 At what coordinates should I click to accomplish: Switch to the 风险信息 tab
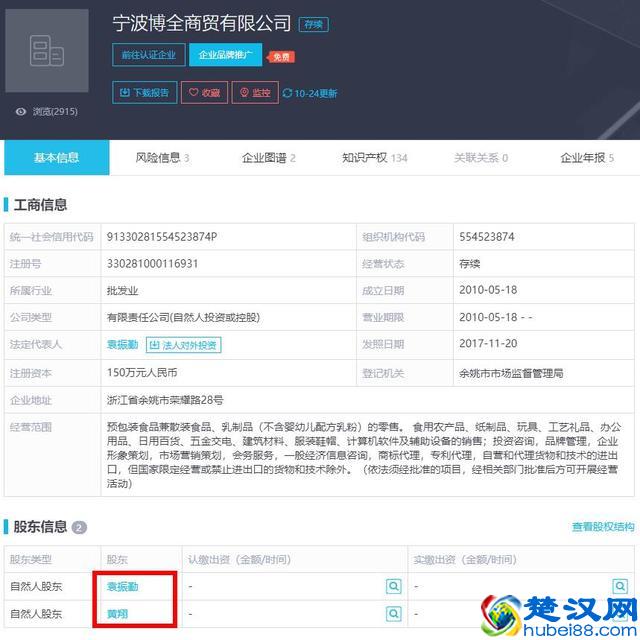162,158
